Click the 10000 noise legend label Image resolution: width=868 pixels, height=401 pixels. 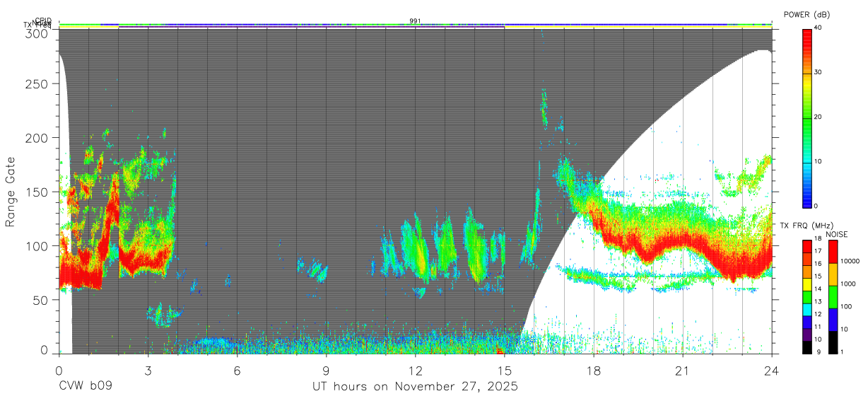(849, 262)
